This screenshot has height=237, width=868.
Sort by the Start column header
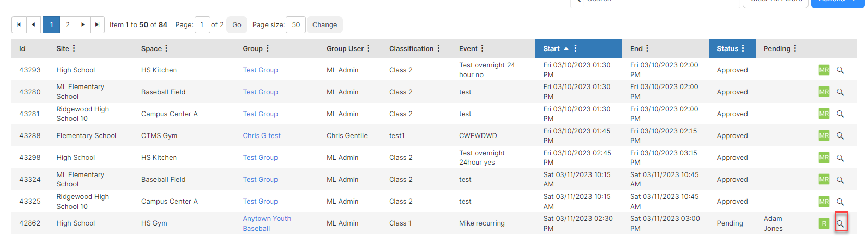[551, 48]
